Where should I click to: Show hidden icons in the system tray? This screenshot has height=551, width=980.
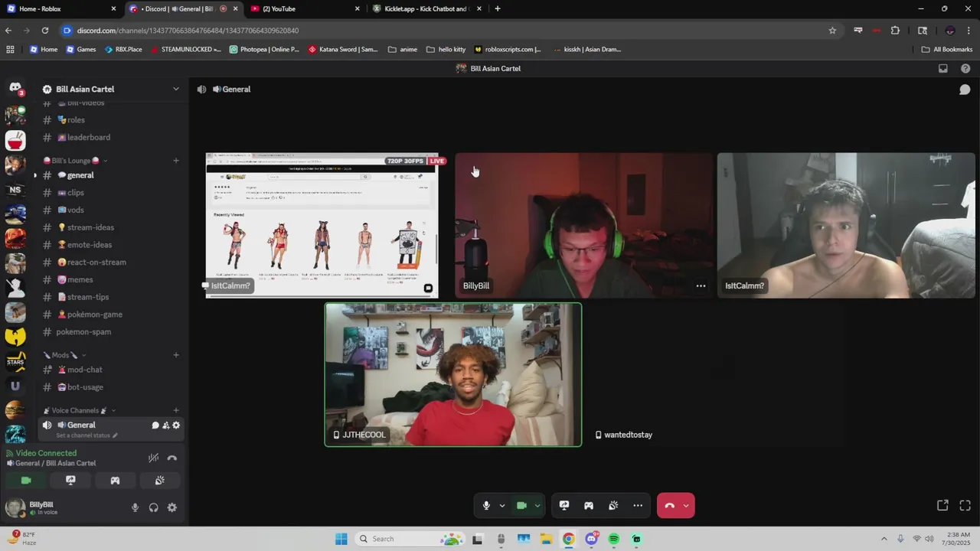884,539
